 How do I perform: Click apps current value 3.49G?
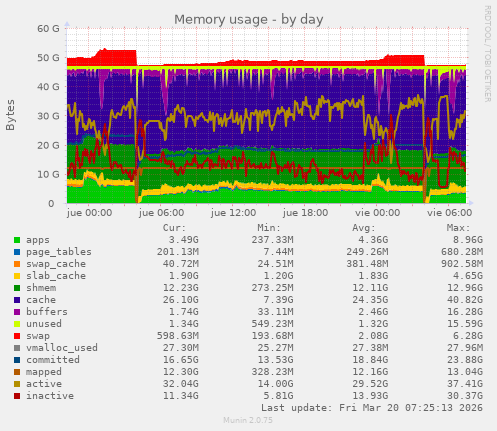point(183,240)
